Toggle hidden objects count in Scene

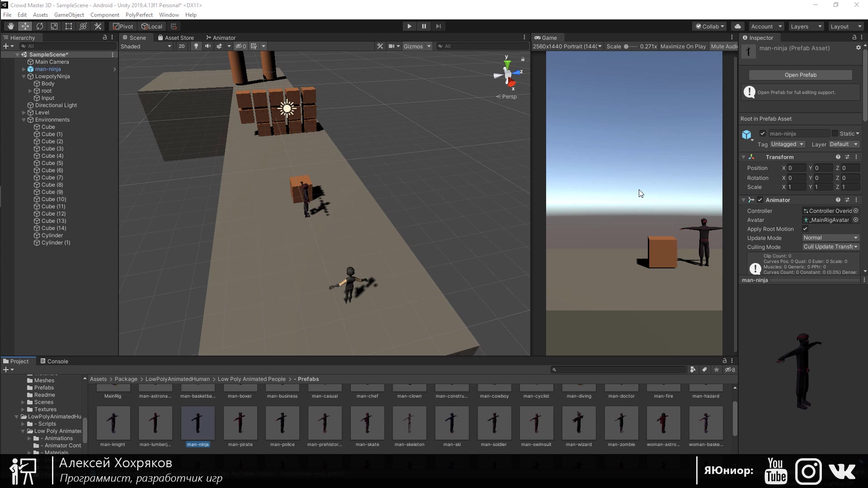pos(241,46)
